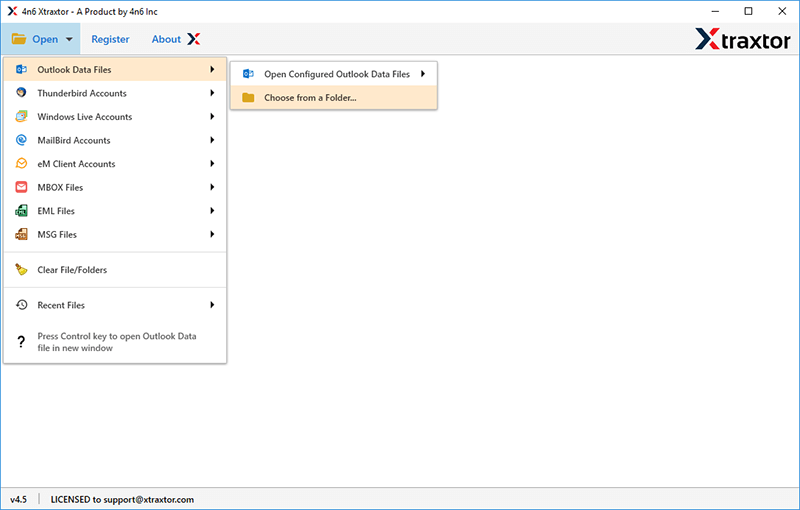The height and width of the screenshot is (510, 800).
Task: Expand the Open Configured Outlook Data Files arrow
Action: (423, 74)
